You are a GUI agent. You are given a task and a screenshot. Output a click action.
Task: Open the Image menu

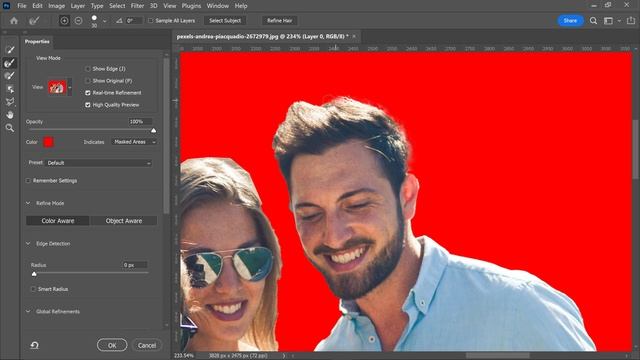[56, 6]
